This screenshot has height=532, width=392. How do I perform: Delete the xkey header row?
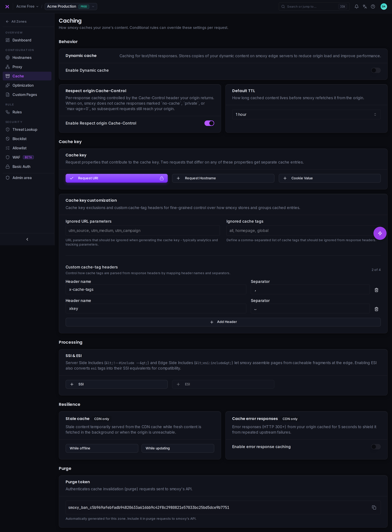376,309
